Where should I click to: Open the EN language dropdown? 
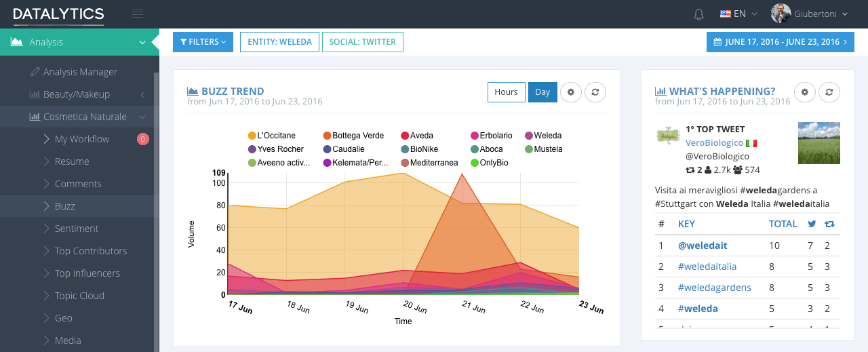tap(738, 14)
